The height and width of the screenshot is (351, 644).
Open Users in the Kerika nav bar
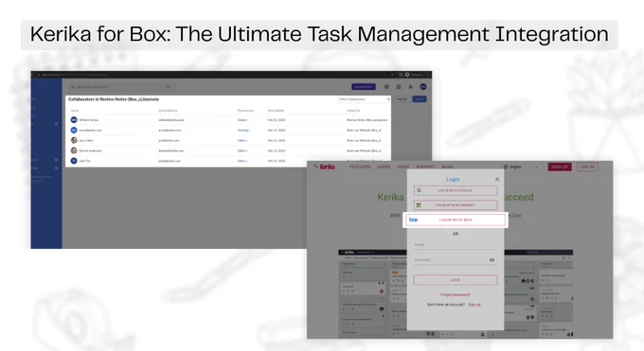pos(384,167)
